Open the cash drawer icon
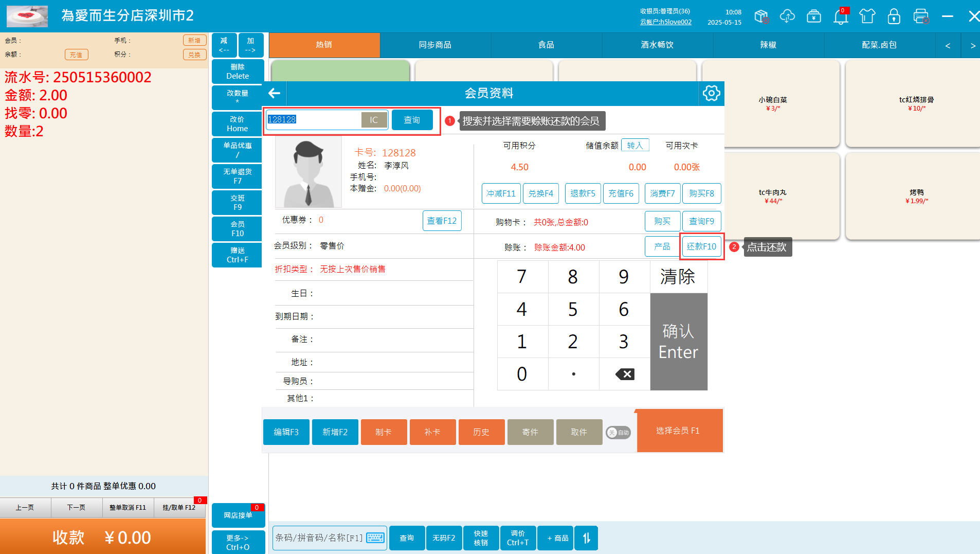 click(814, 16)
